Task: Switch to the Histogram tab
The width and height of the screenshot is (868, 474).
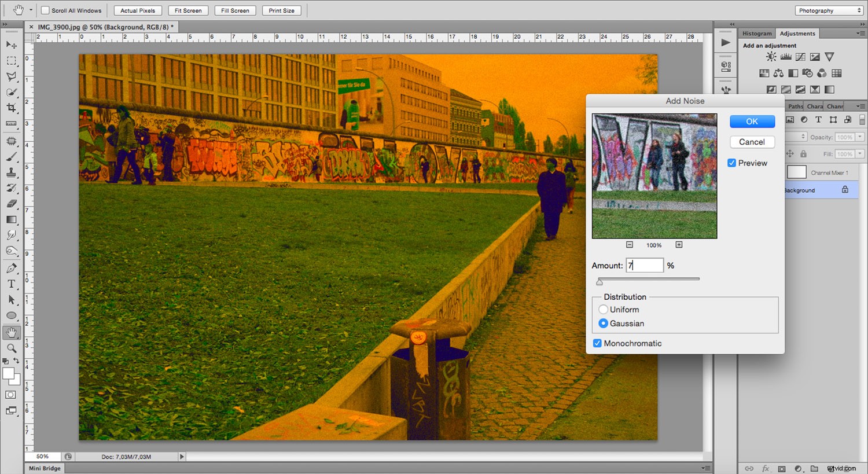Action: tap(757, 34)
